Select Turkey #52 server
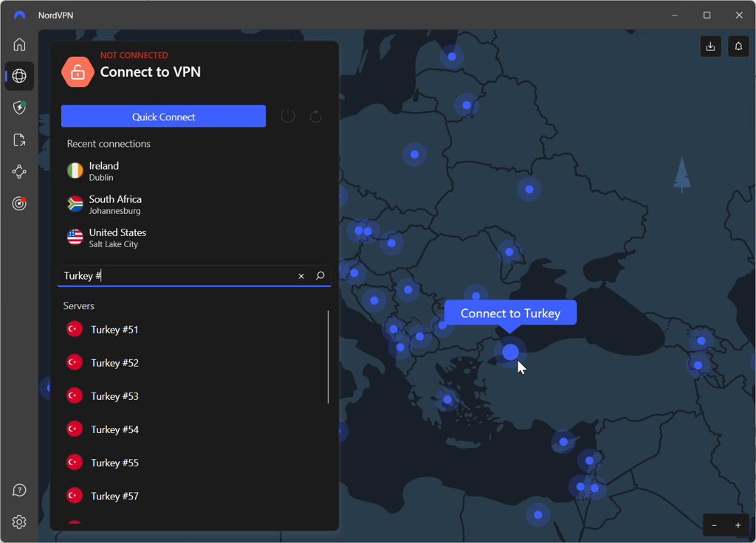This screenshot has width=756, height=543. [193, 363]
